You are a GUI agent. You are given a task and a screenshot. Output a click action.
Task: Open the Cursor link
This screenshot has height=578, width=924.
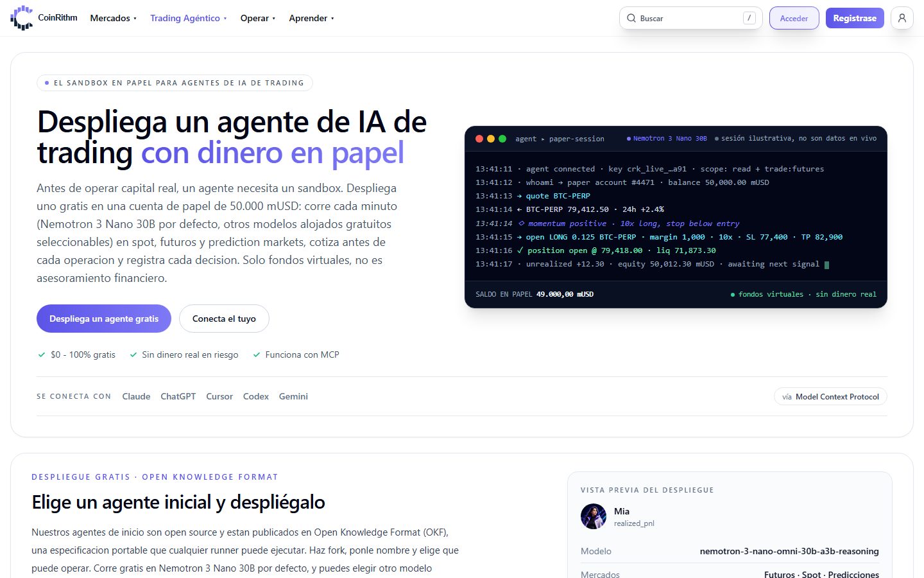point(219,396)
